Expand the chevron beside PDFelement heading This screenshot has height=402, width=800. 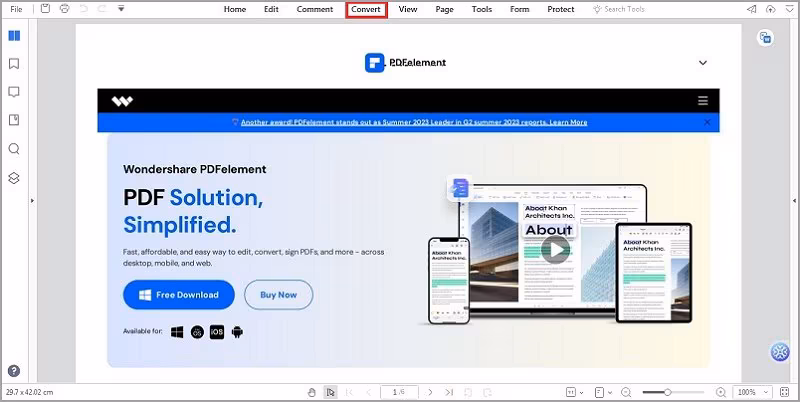[703, 63]
